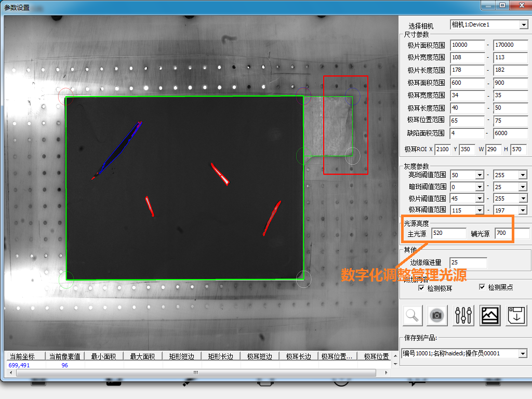Click the 极片面积范围 minimum value field

pos(467,45)
